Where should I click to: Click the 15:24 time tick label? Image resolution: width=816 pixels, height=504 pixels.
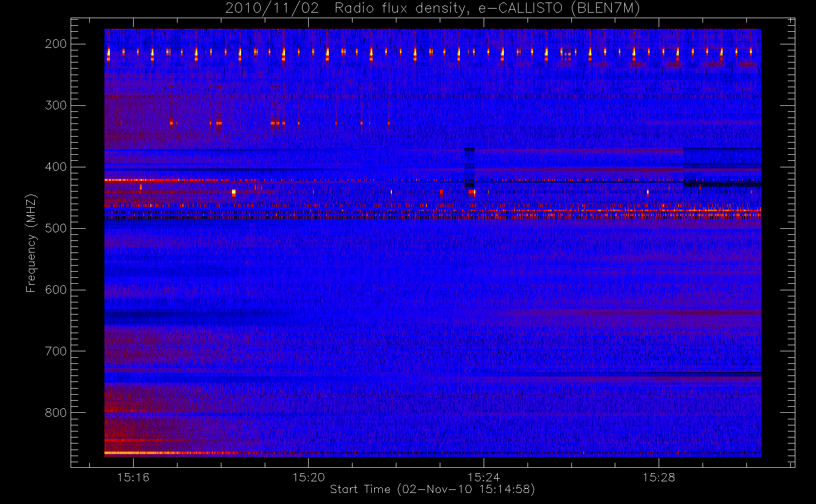point(484,477)
